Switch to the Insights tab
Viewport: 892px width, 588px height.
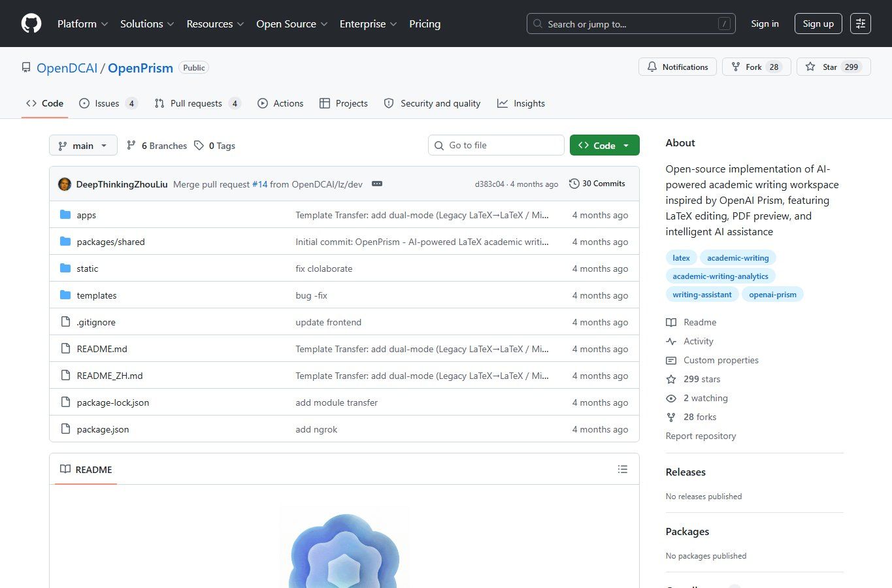[x=521, y=103]
